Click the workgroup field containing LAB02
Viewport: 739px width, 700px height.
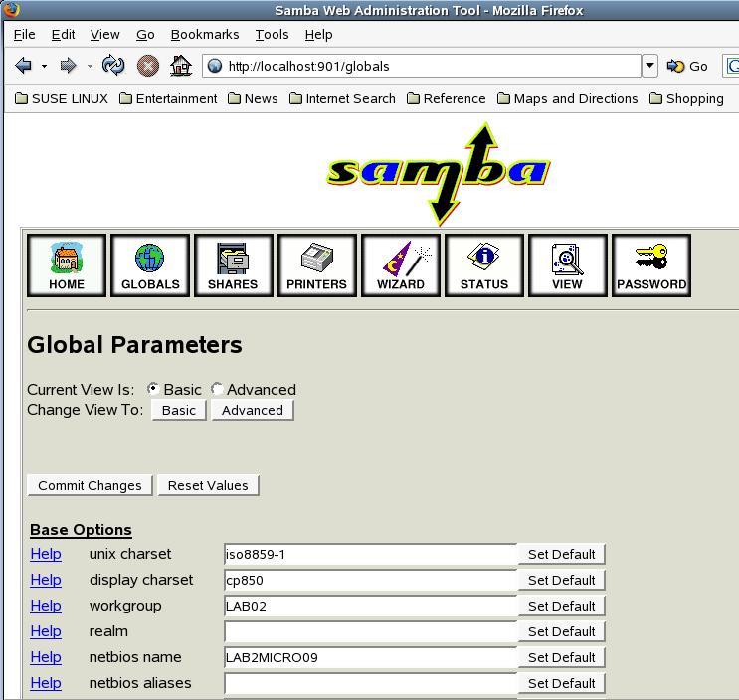coord(370,606)
